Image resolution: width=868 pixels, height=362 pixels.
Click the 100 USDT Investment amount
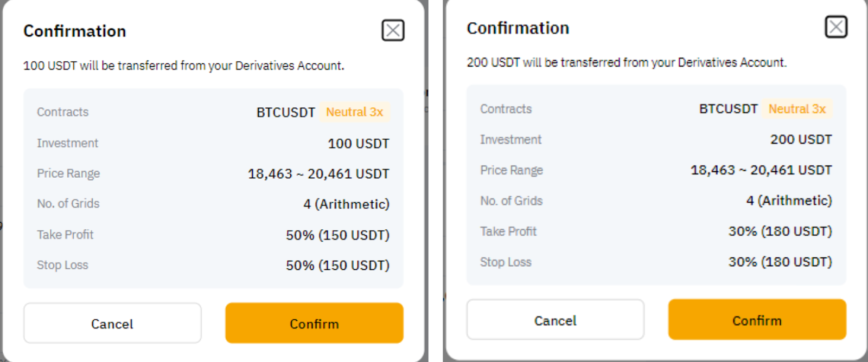point(358,144)
